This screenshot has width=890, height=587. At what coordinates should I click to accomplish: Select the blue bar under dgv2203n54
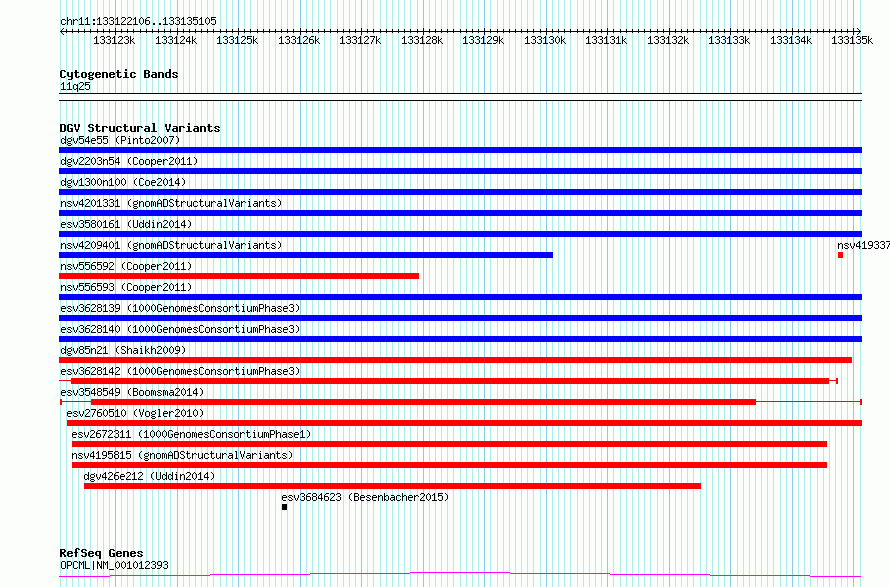tap(460, 171)
